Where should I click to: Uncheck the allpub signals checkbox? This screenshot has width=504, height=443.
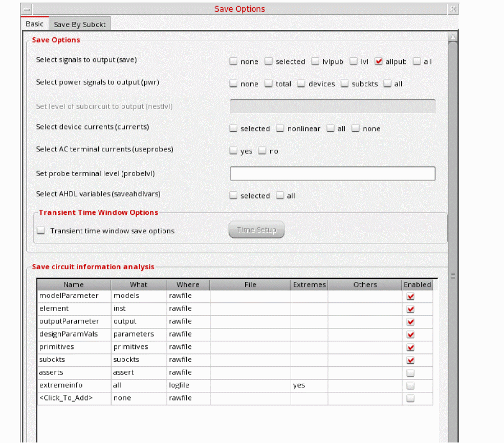[379, 61]
